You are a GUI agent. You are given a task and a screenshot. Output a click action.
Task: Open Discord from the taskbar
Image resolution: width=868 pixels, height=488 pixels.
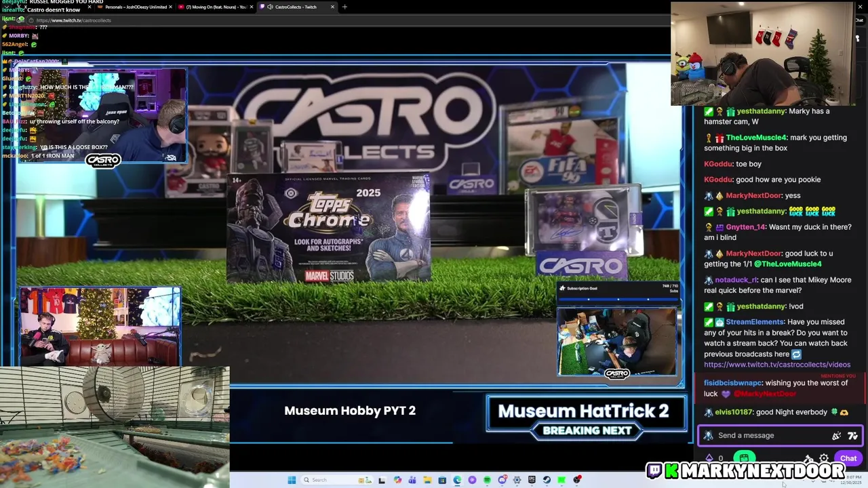[502, 480]
